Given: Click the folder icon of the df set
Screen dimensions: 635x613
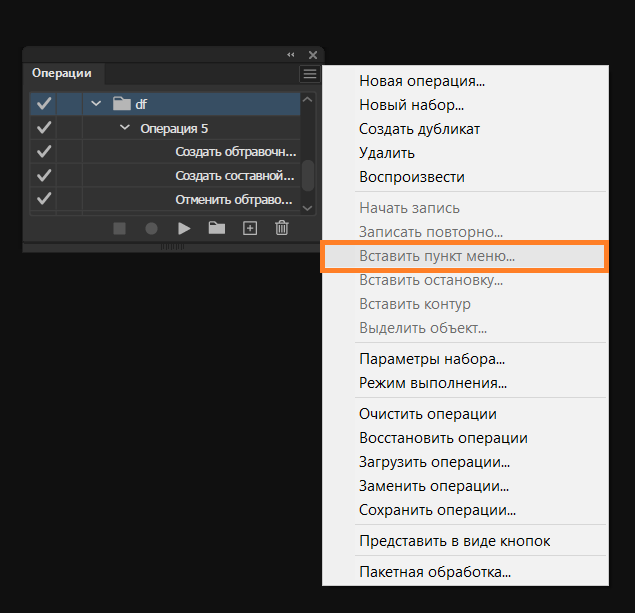Looking at the screenshot, I should click(121, 104).
